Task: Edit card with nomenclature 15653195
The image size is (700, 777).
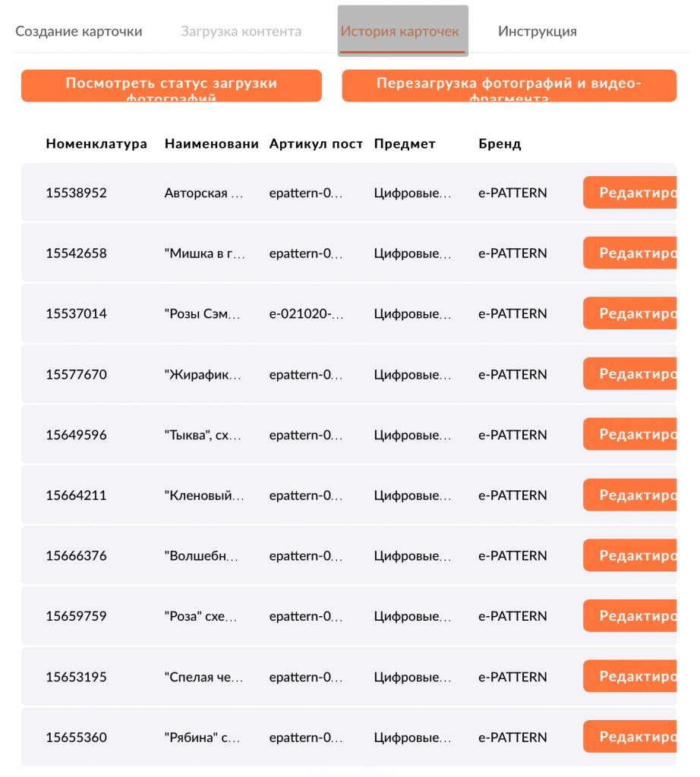Action: [x=629, y=677]
